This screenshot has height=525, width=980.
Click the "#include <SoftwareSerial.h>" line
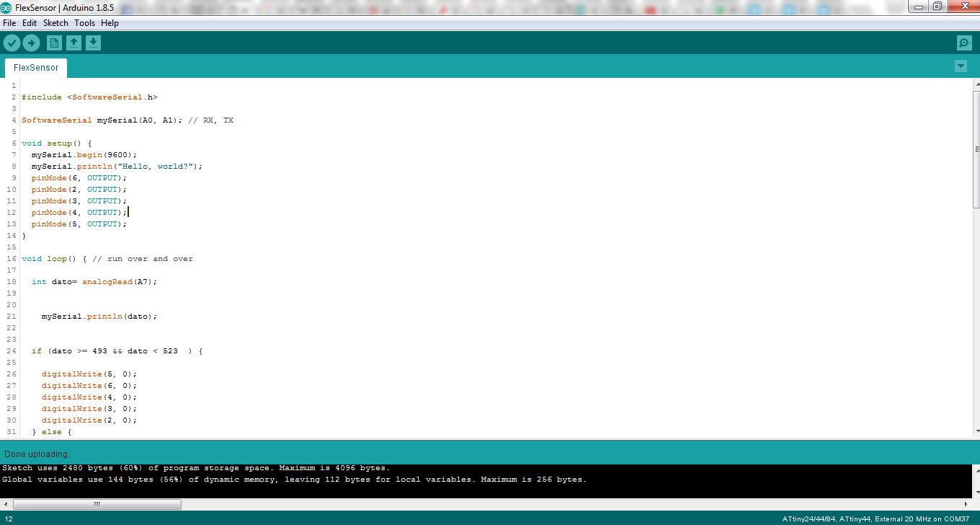point(89,97)
